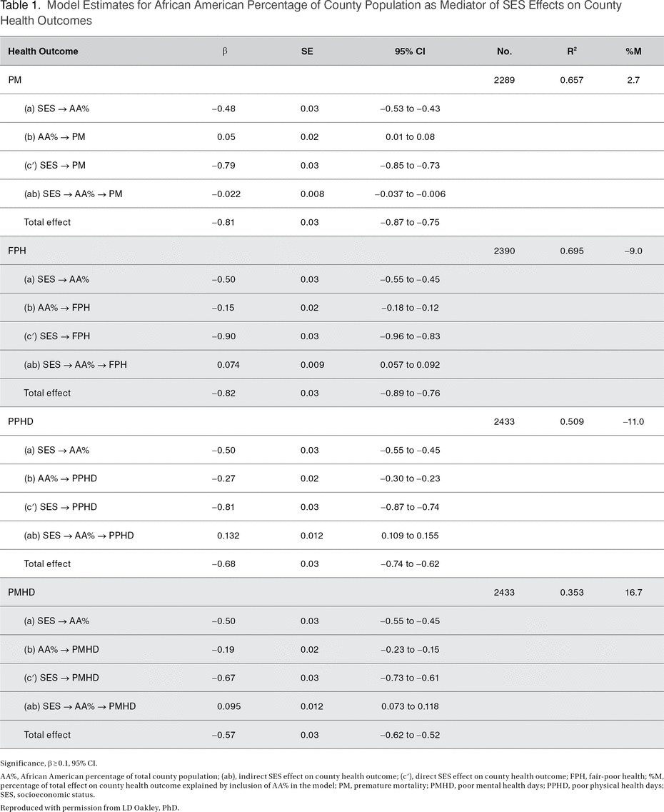This screenshot has width=664, height=812.
Task: Select the SE column header
Action: click(309, 51)
